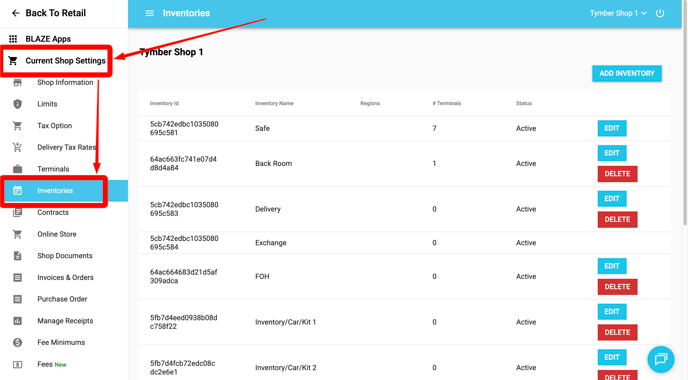The width and height of the screenshot is (688, 380).
Task: Open Manage Receipts page
Action: [65, 321]
